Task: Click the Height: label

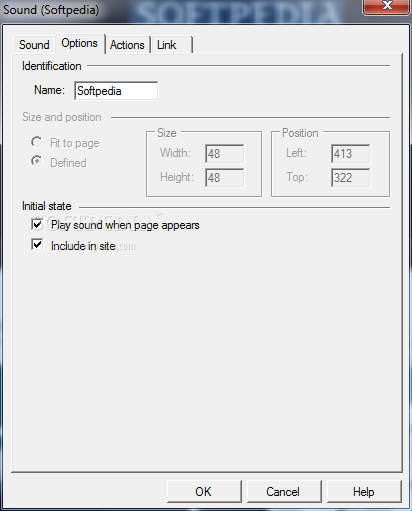Action: [x=177, y=177]
